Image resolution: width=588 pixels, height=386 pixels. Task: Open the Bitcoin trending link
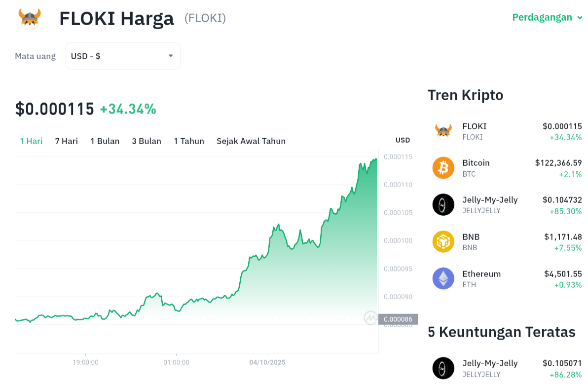[476, 163]
